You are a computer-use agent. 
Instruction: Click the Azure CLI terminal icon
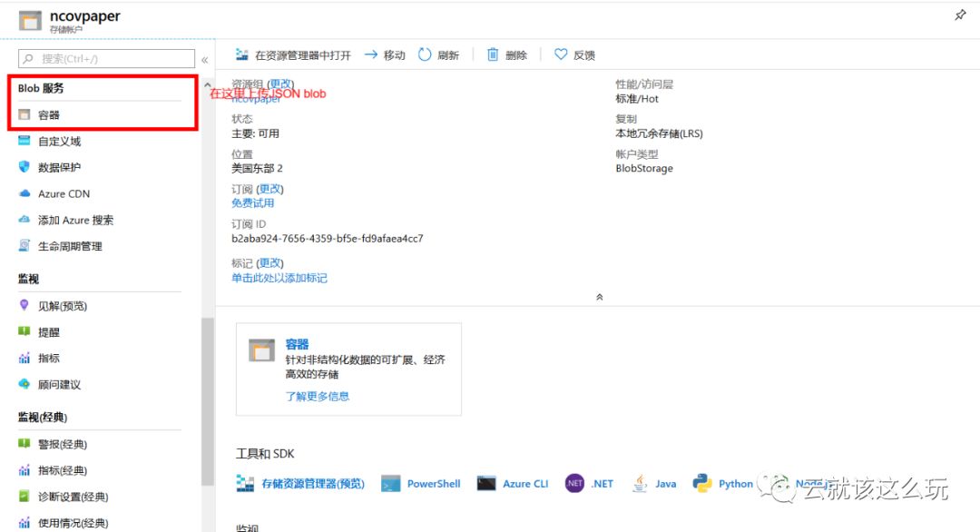486,483
